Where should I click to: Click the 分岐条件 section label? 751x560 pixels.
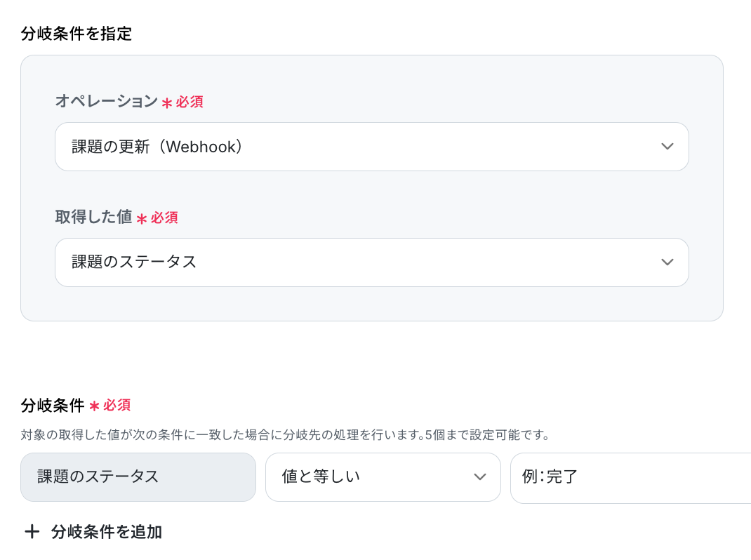[53, 406]
